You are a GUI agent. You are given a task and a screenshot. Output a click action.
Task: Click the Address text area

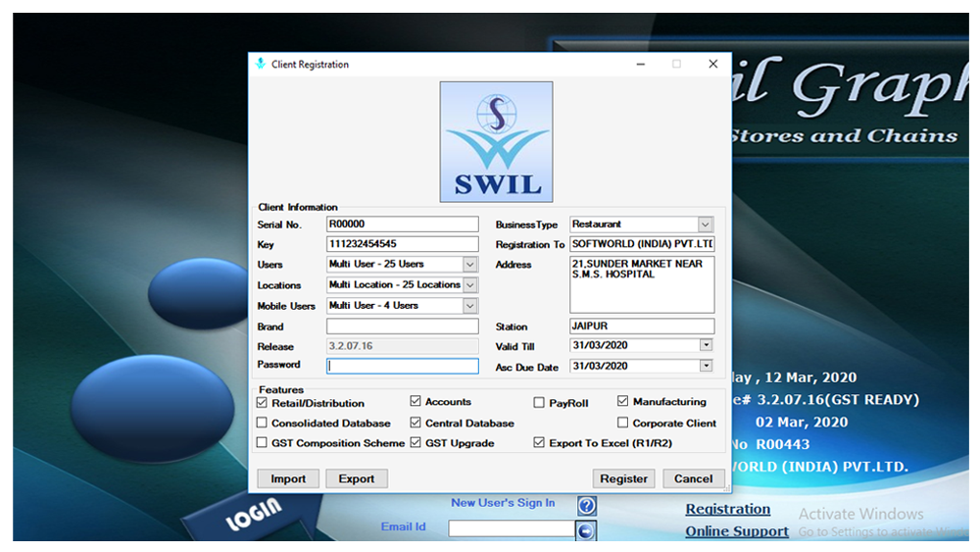[x=642, y=284]
